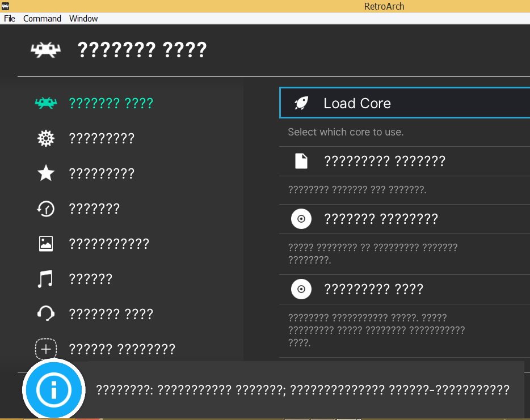Click the RetroArch window title text

tap(384, 6)
